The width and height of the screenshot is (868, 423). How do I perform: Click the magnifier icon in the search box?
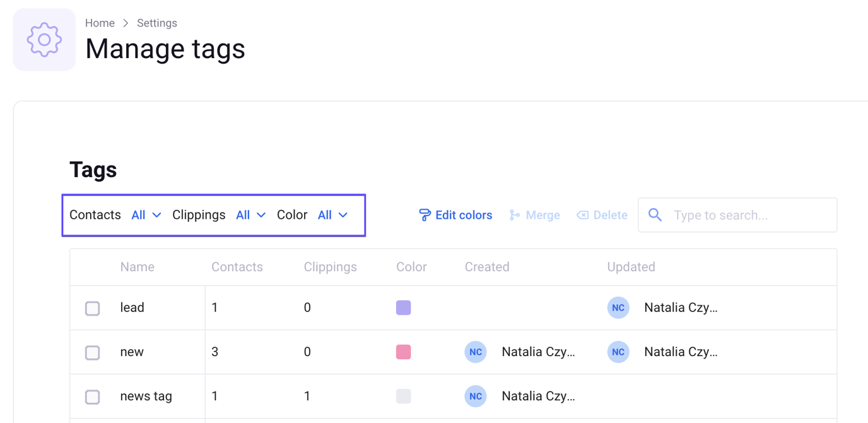[x=655, y=215]
